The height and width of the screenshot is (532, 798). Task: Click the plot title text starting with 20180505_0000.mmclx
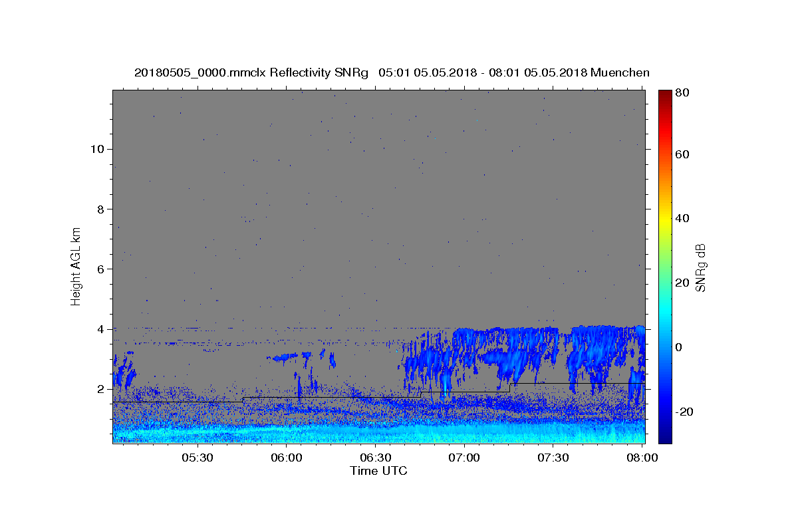pyautogui.click(x=392, y=72)
